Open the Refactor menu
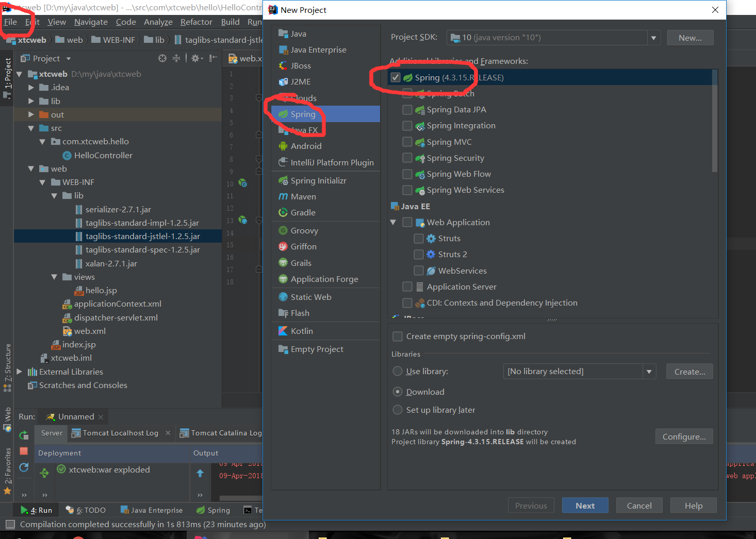Screen dimensions: 756x539 196,22
